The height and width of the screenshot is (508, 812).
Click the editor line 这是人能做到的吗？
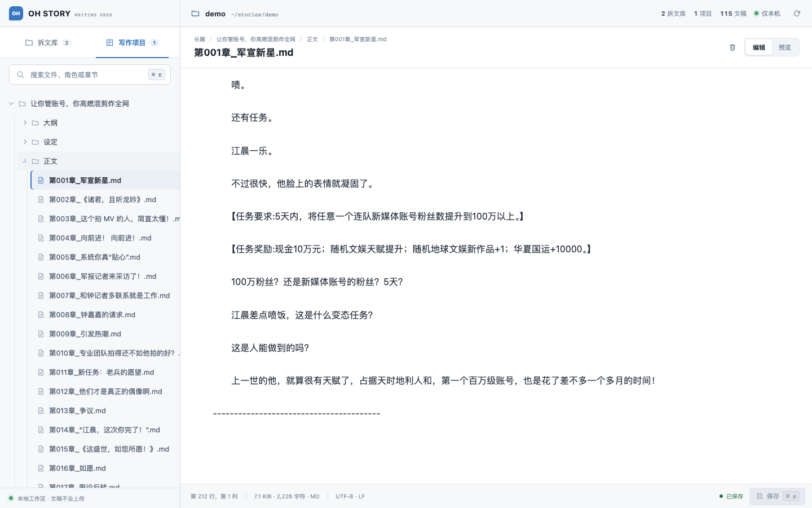(x=270, y=348)
